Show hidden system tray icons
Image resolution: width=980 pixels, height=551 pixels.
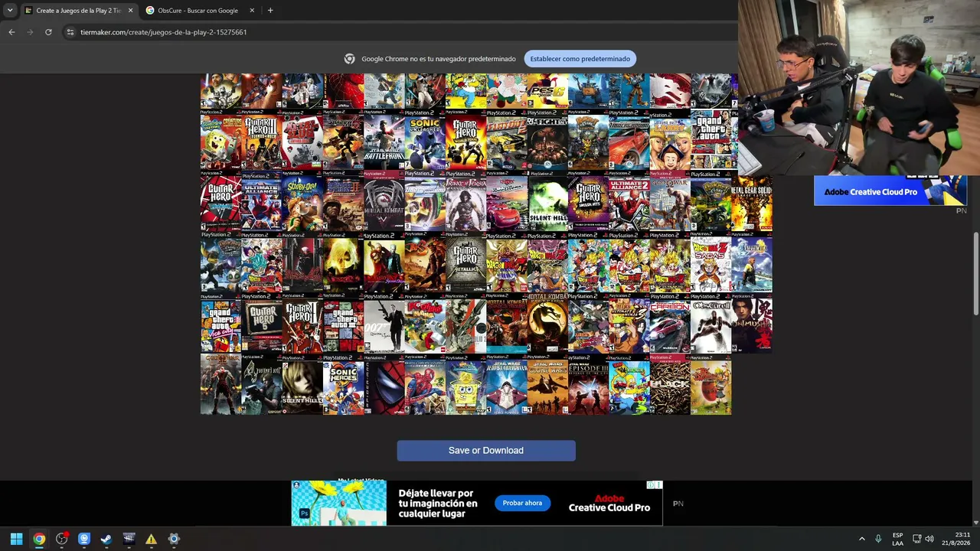(861, 539)
